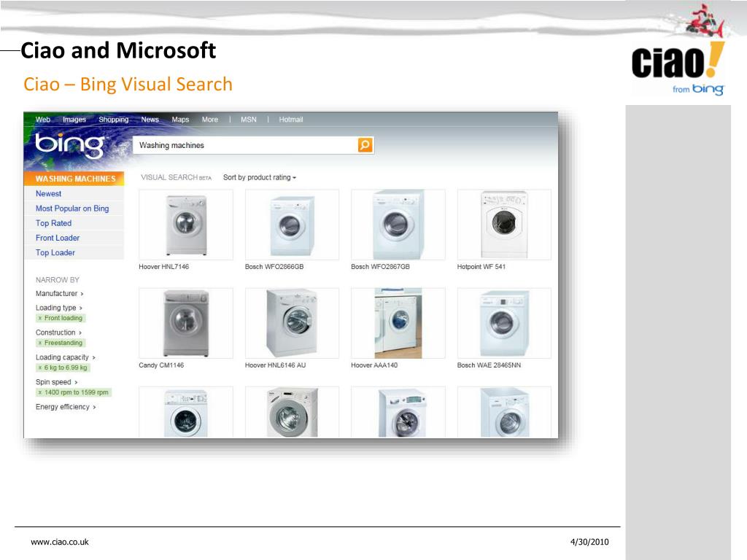Open the Candy CM1146 thumbnail
747x560 pixels.
186,323
